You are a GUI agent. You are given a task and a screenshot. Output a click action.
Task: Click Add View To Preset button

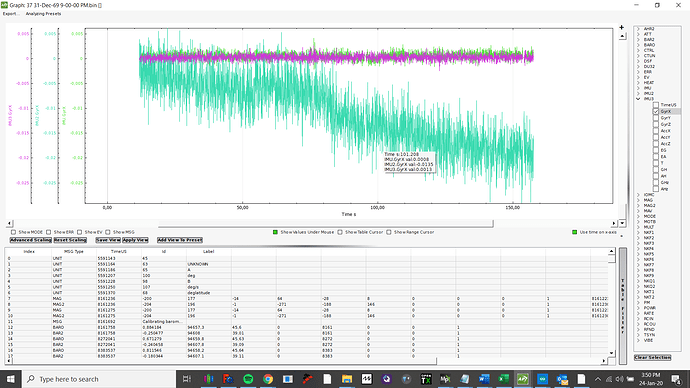180,240
